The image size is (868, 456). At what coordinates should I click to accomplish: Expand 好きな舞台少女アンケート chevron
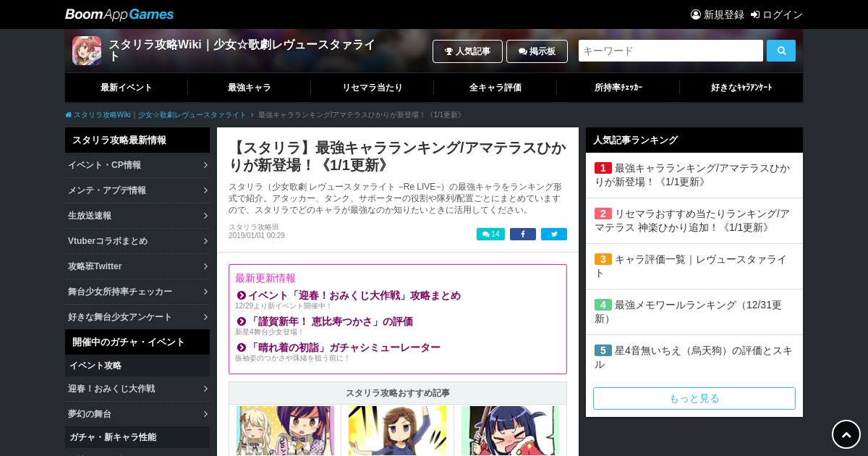click(205, 317)
